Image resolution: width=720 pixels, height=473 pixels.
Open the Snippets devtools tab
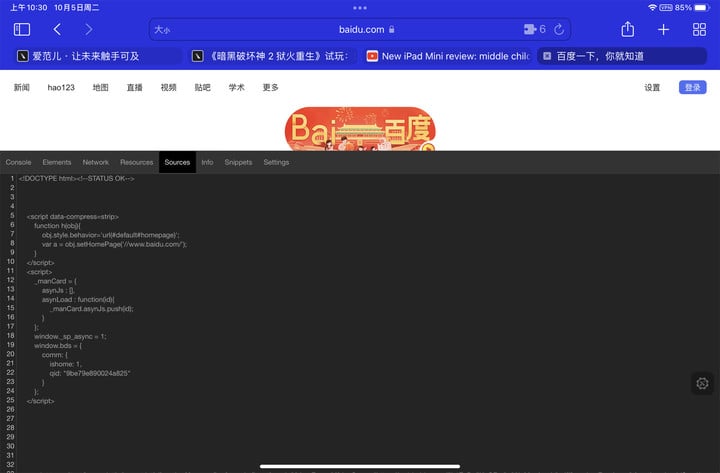[x=238, y=162]
